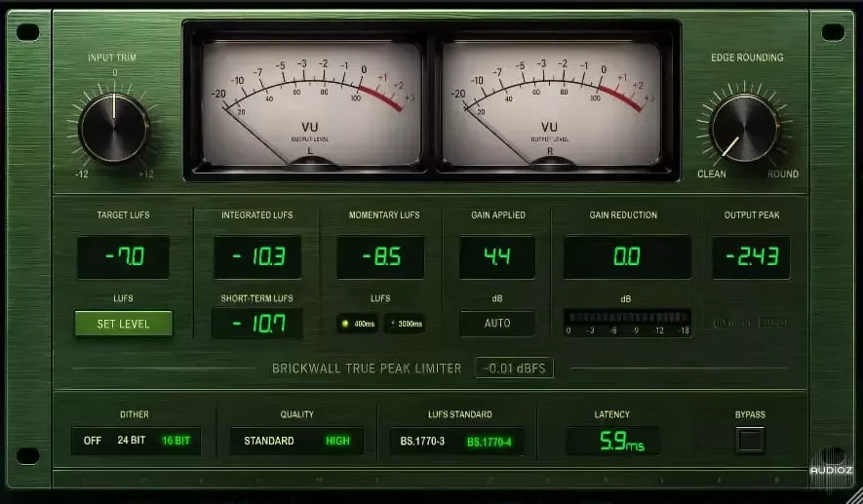Screen dimensions: 863x504
Task: Toggle the Bypass square button
Action: pyautogui.click(x=750, y=441)
